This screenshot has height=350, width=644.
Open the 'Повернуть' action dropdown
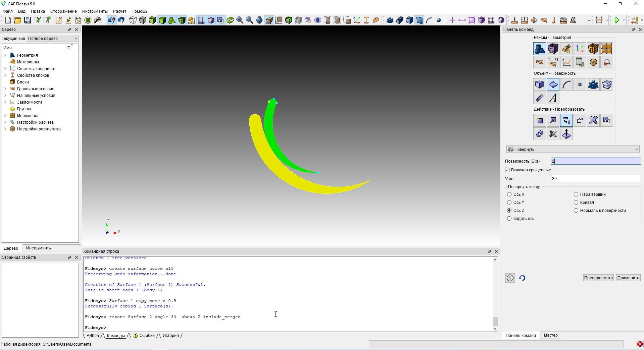[x=573, y=150]
